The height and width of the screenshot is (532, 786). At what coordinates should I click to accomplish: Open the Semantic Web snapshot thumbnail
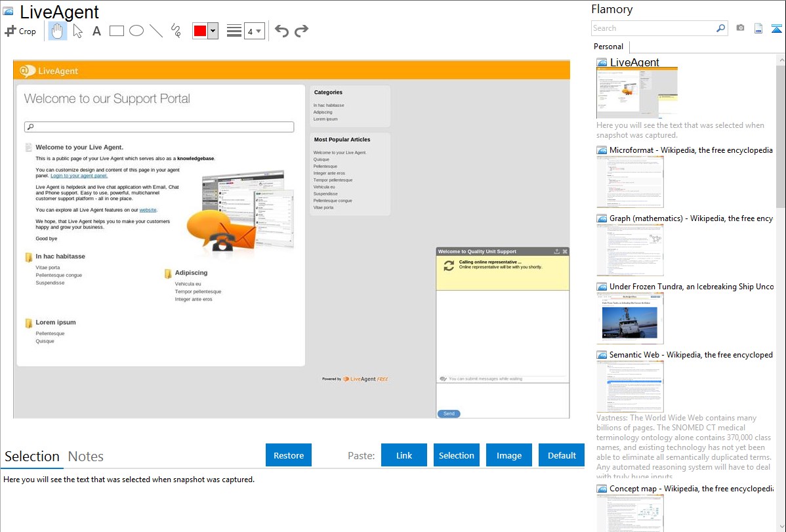(x=630, y=386)
